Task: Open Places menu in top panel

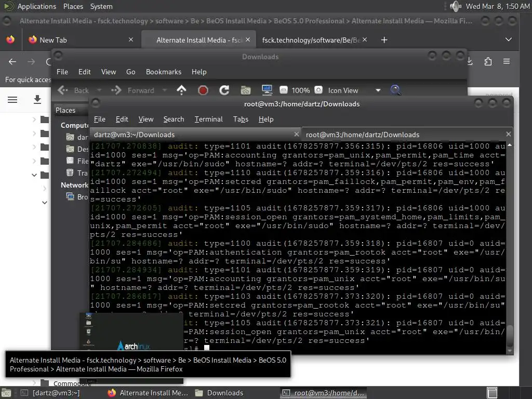Action: point(73,6)
